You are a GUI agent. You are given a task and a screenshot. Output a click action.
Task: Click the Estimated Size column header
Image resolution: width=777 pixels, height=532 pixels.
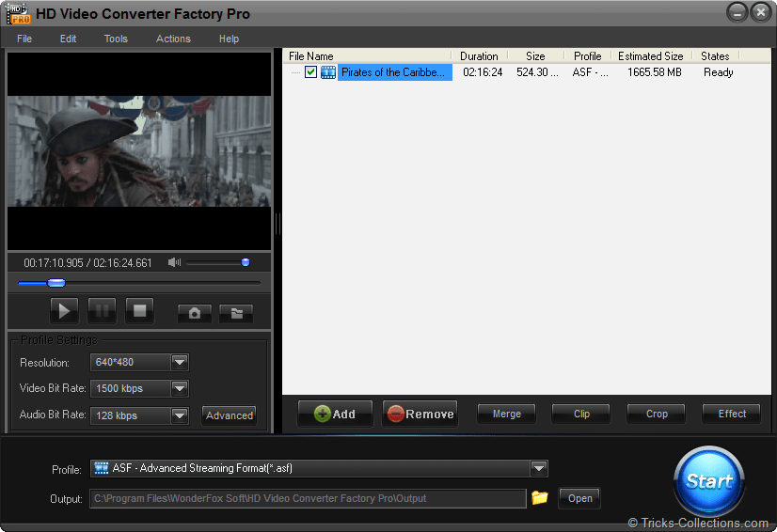pos(651,56)
